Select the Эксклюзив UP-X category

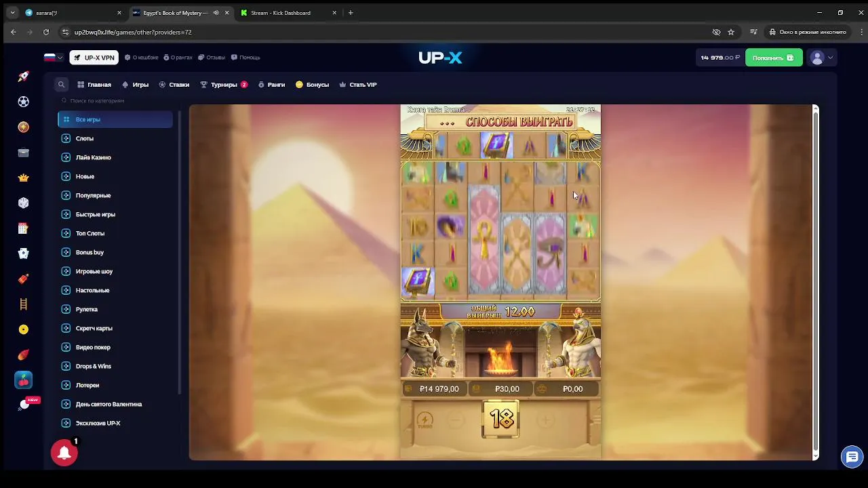pos(115,423)
